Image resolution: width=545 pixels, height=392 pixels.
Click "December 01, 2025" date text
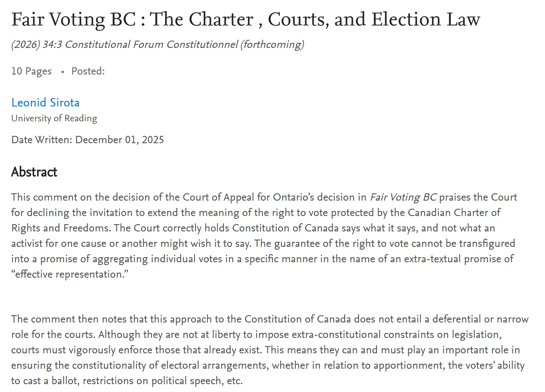tap(119, 140)
